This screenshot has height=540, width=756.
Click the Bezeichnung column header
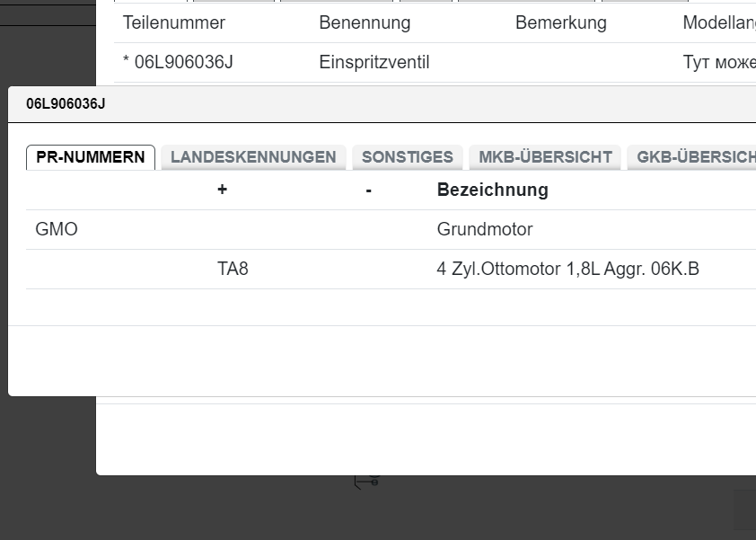[492, 190]
